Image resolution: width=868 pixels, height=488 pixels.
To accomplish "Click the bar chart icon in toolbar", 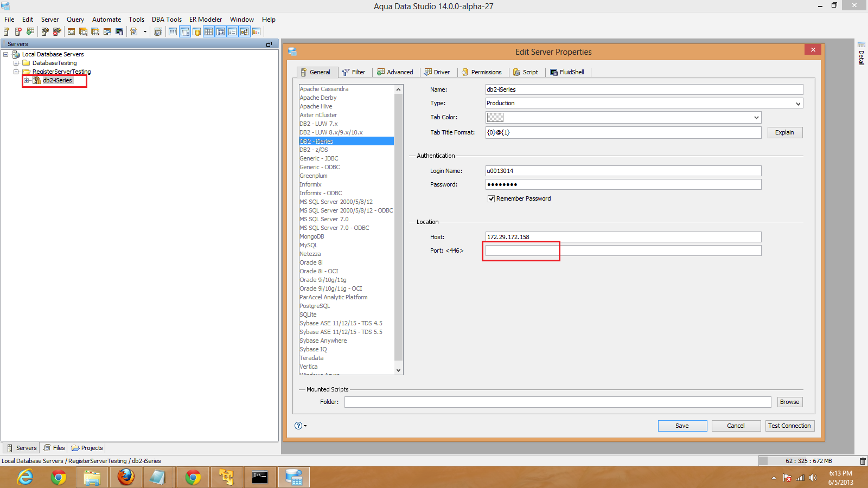I will point(256,31).
